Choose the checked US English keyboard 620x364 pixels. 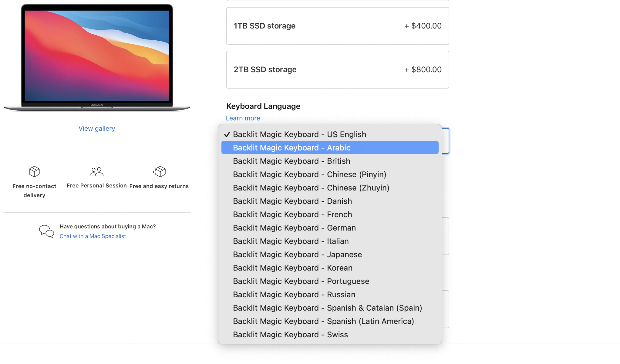(x=299, y=134)
